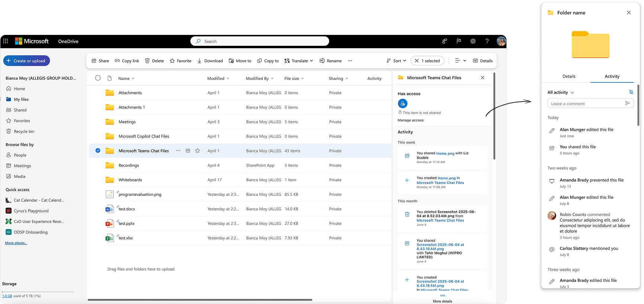Open the Sort dropdown

tap(396, 61)
